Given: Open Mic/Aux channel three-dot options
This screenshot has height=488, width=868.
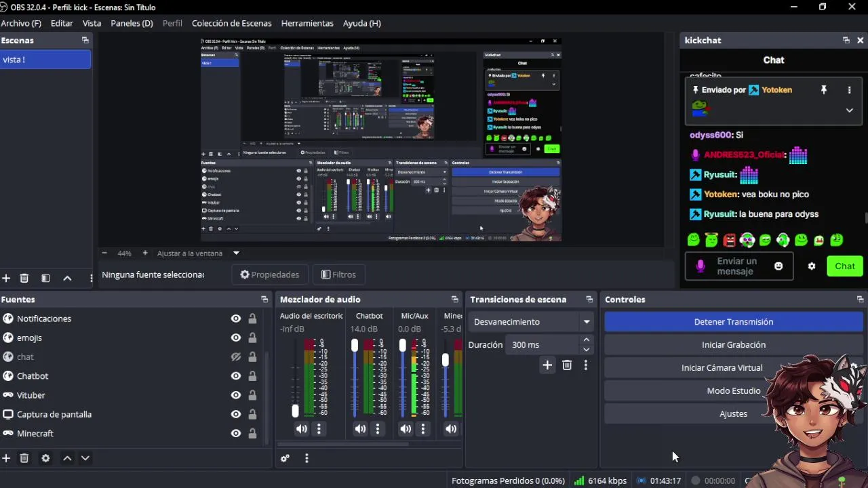Looking at the screenshot, I should tap(423, 428).
